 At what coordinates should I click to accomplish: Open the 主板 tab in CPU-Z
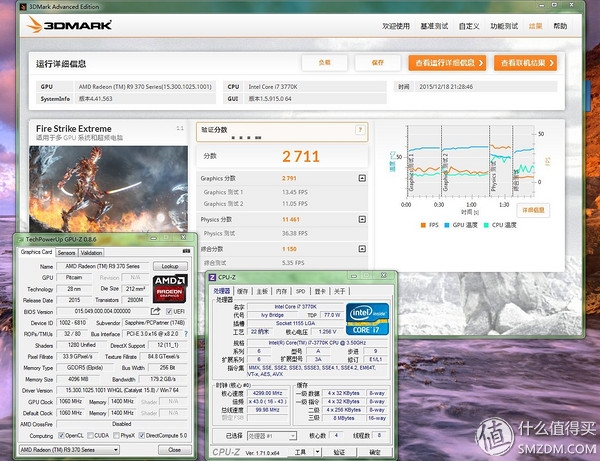pos(262,291)
